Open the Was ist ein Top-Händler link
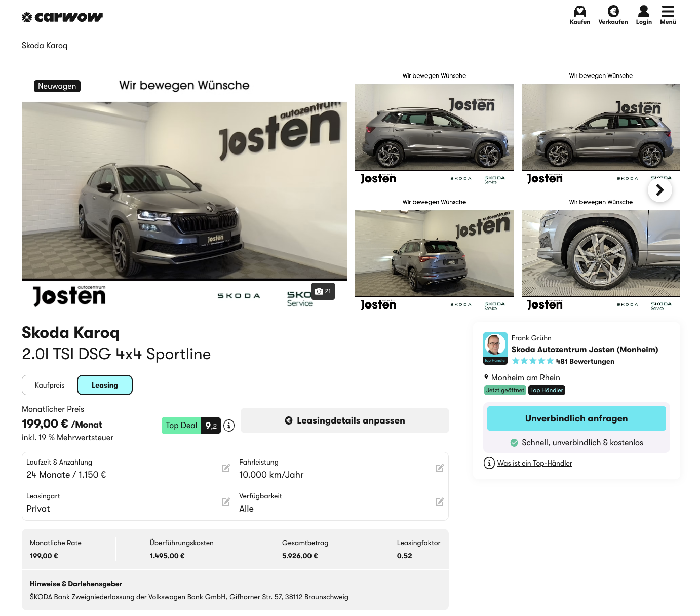The image size is (700, 616). [x=535, y=463]
